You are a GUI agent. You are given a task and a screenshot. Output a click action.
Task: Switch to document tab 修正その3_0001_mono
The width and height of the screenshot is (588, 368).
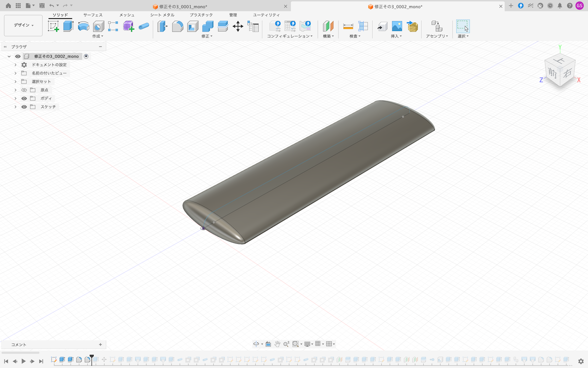(x=184, y=6)
